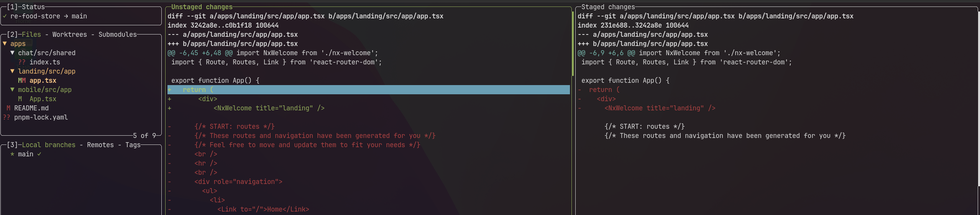Click the M status marker beside README.md
Screen dimensions: 980x215
point(8,108)
